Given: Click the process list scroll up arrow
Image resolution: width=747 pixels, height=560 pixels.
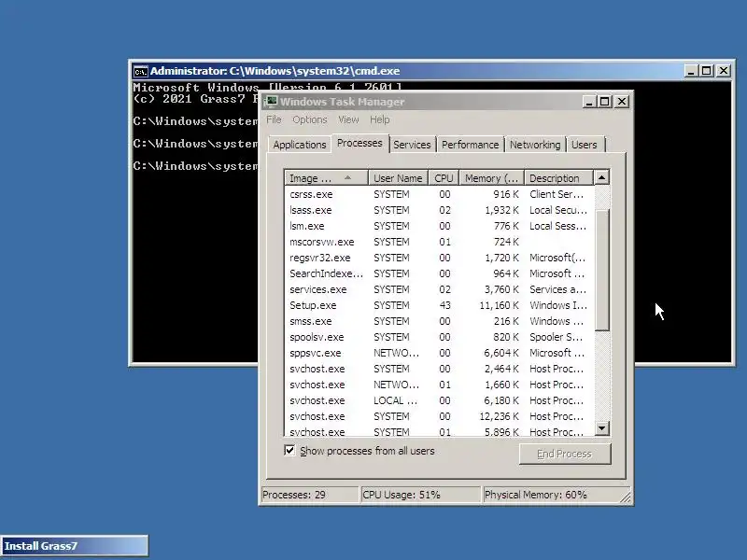Looking at the screenshot, I should pos(601,177).
